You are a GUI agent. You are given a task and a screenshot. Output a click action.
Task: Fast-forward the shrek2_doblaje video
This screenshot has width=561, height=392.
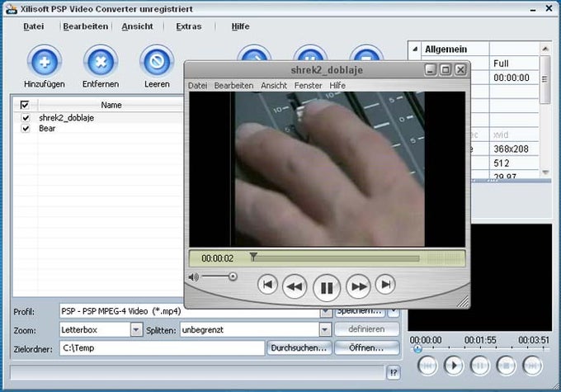coord(359,286)
